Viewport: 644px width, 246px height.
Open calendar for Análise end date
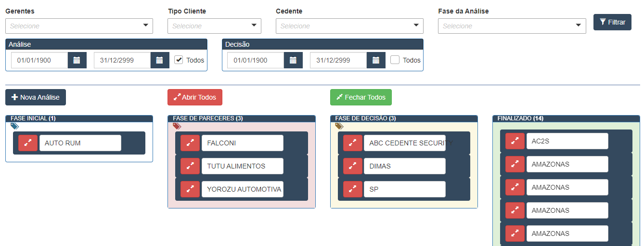point(160,60)
